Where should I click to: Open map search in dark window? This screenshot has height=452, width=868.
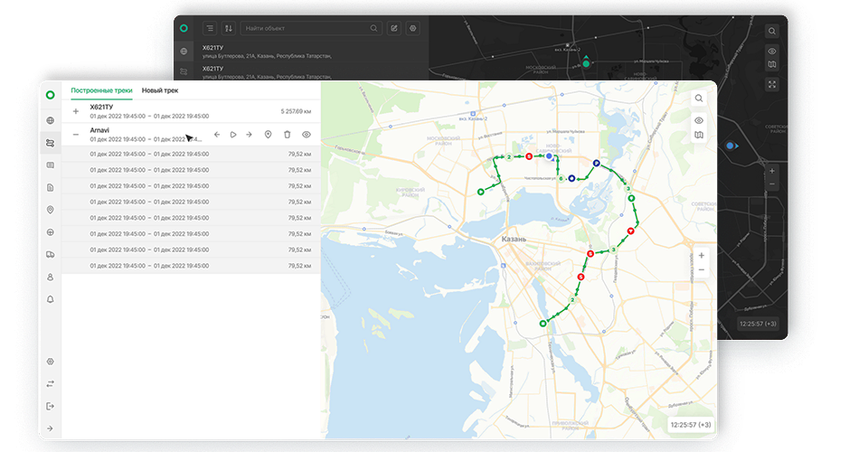tap(771, 31)
